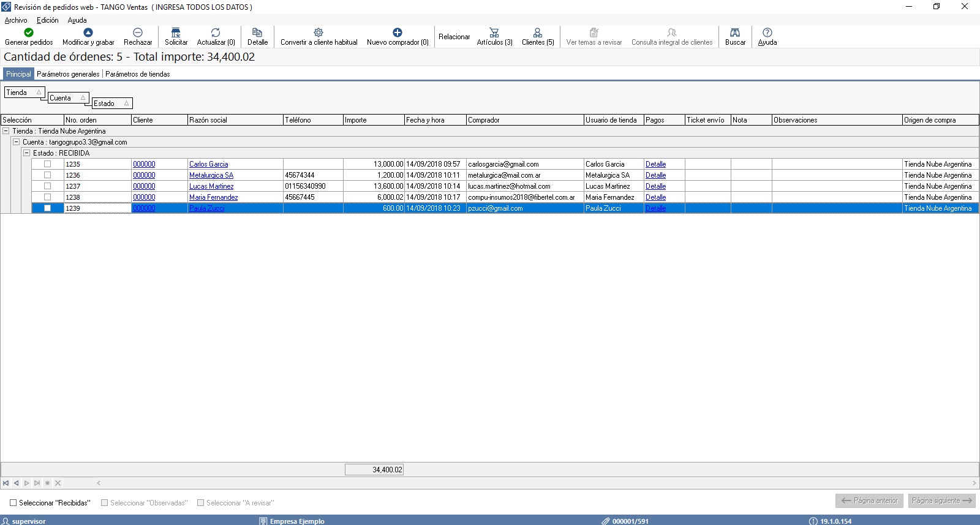Open Carlos Garcia razón social link
Image resolution: width=980 pixels, height=525 pixels.
click(x=208, y=164)
